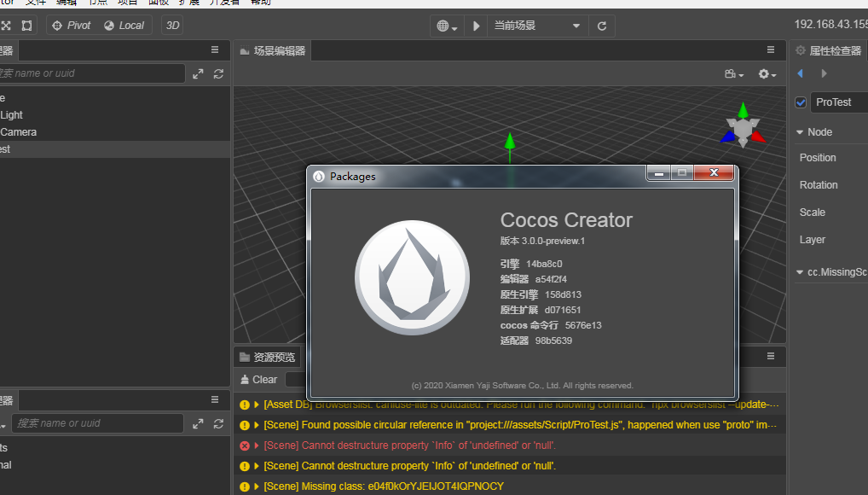Viewport: 868px width, 495px height.
Task: Uncheck the ProTest node active checkbox
Action: click(x=801, y=102)
